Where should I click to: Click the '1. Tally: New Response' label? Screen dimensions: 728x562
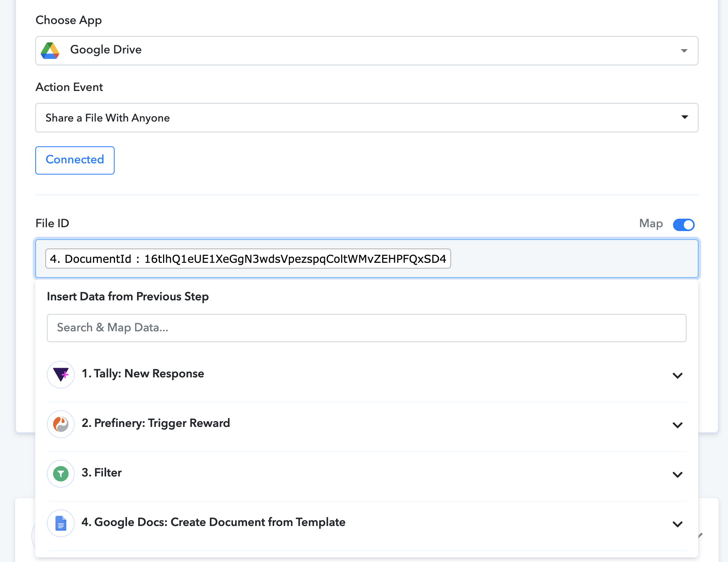tap(143, 374)
